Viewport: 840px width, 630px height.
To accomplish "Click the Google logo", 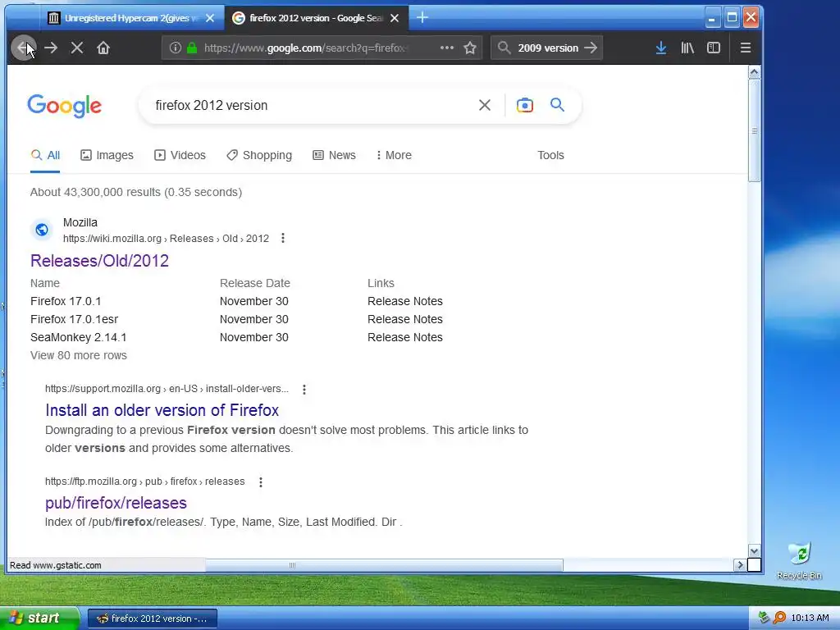I will click(64, 106).
